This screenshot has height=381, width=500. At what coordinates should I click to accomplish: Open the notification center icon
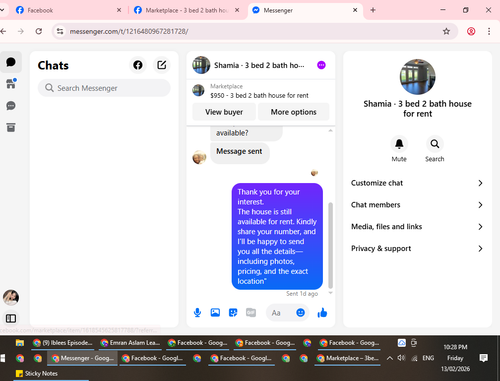[483, 358]
